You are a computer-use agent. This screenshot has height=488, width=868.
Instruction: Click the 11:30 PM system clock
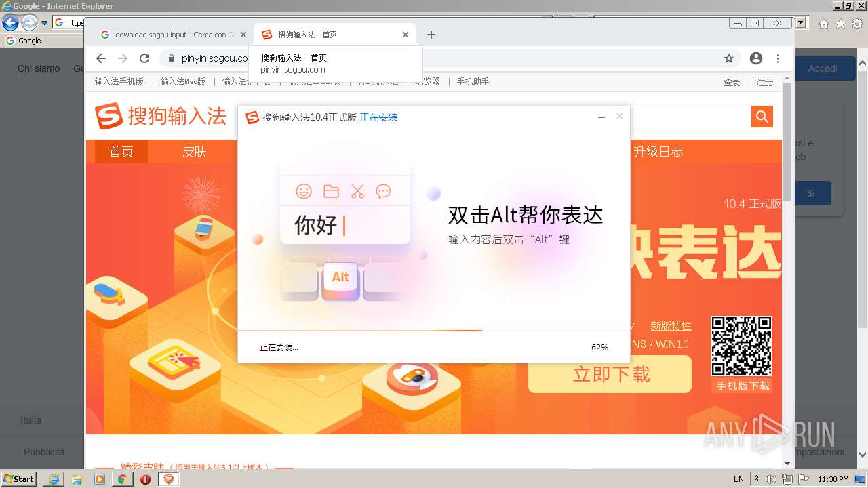833,479
